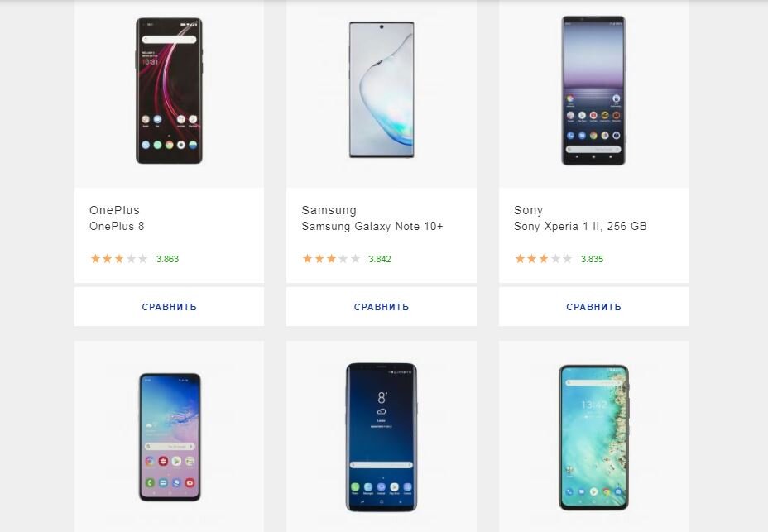
Task: Click the dark blue Galaxy S9 image
Action: (382, 437)
